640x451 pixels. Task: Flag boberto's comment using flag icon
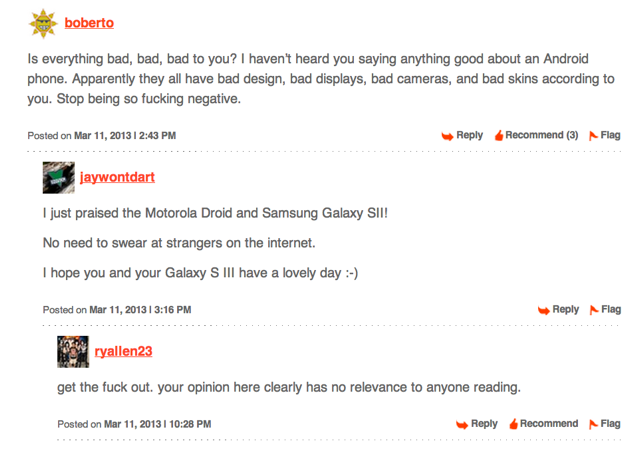click(x=593, y=136)
